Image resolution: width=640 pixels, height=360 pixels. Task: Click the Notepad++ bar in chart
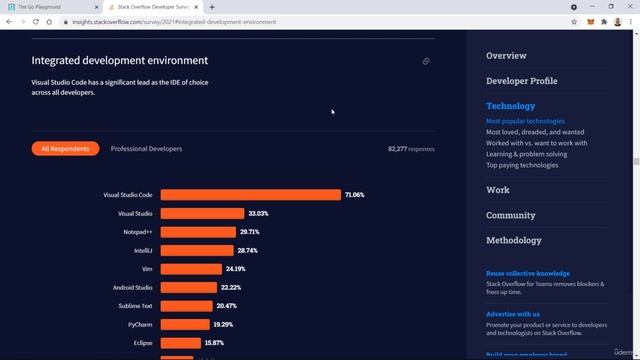tap(198, 232)
